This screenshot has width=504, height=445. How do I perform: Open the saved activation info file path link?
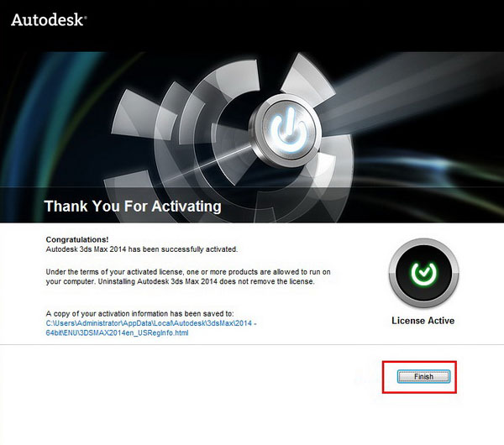[x=151, y=327]
